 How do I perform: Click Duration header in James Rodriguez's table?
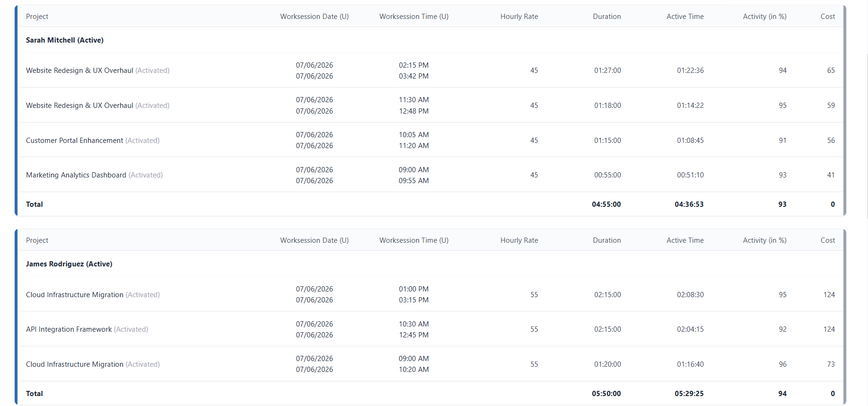coord(607,240)
